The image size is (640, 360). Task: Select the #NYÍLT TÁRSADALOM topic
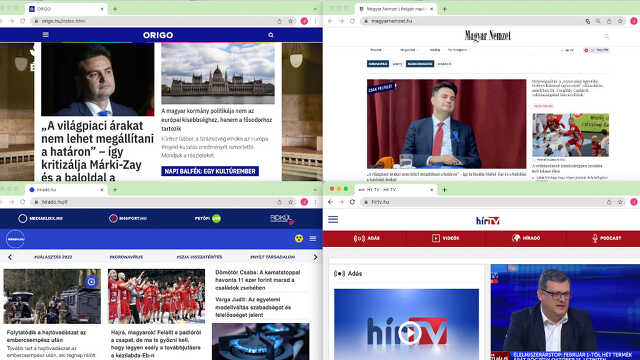(273, 257)
